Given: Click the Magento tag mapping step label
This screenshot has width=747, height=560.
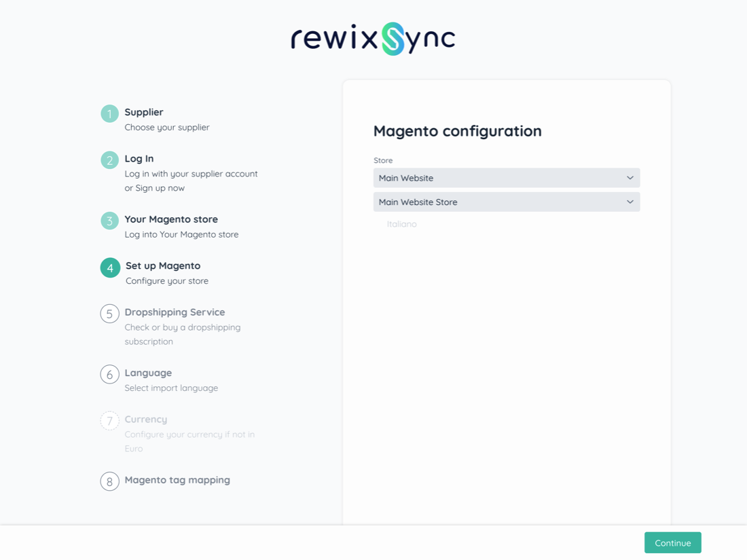Looking at the screenshot, I should coord(177,480).
